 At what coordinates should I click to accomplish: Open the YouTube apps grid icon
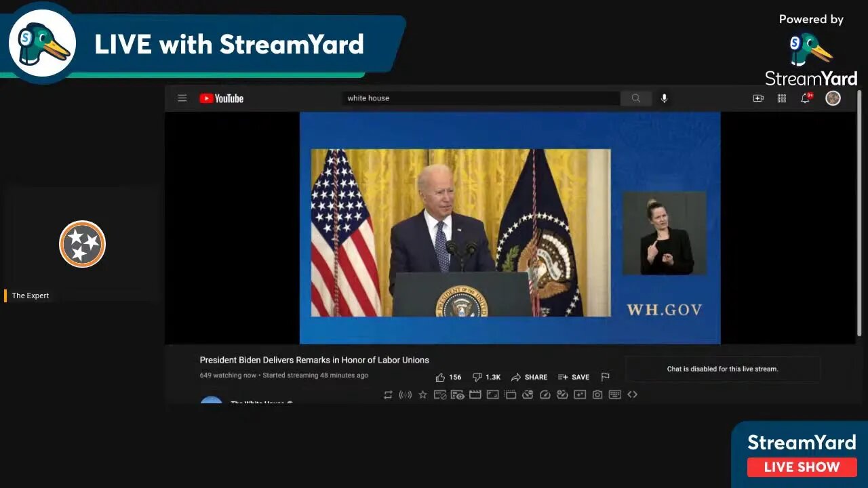[x=782, y=98]
